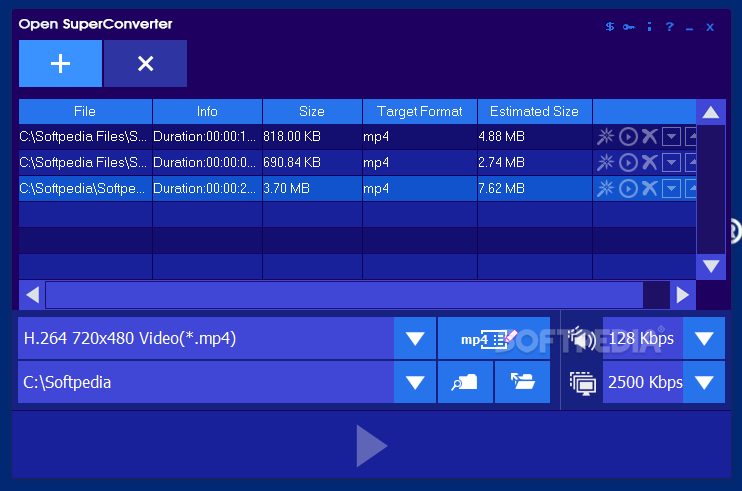Viewport: 742px width, 491px height.
Task: Open about info via the 'i' icon
Action: point(649,27)
